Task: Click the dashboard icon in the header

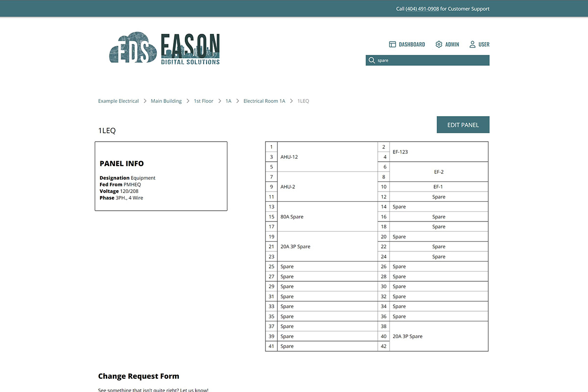Action: (x=392, y=45)
